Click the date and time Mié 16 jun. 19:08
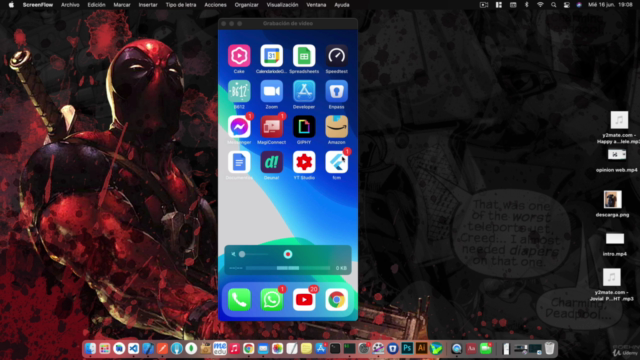Image resolution: width=640 pixels, height=360 pixels. tap(610, 5)
